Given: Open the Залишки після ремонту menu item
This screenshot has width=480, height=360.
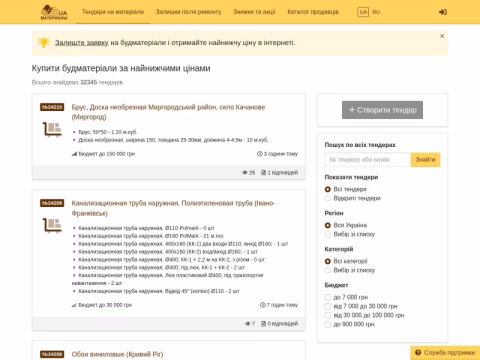Looking at the screenshot, I should coord(188,12).
